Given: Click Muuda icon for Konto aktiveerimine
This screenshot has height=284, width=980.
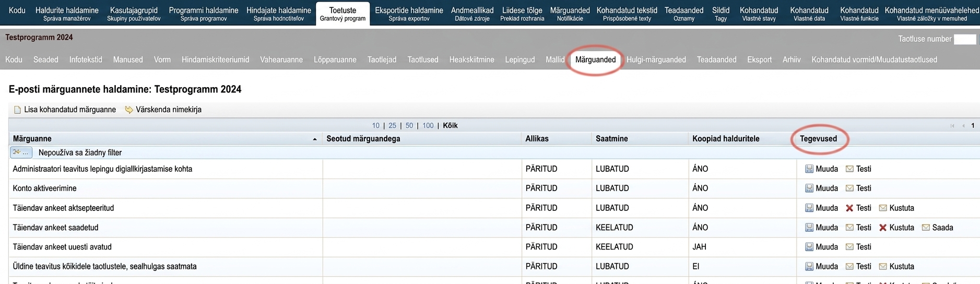Looking at the screenshot, I should [x=809, y=188].
